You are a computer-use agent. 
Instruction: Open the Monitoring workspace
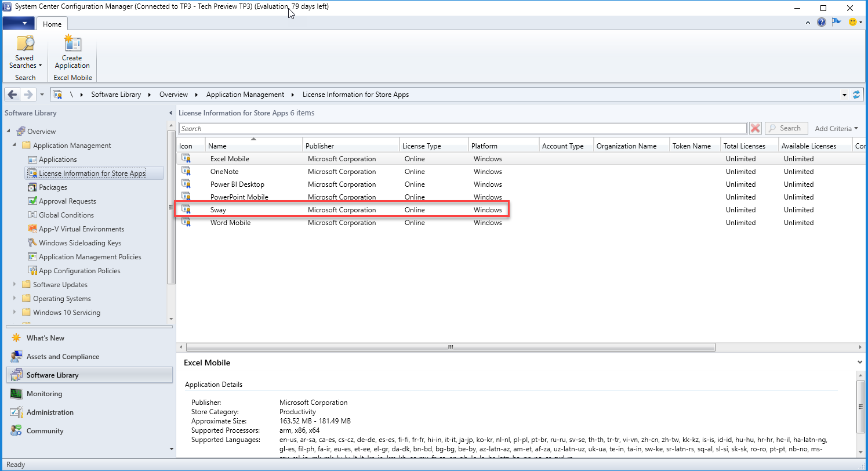pos(89,394)
